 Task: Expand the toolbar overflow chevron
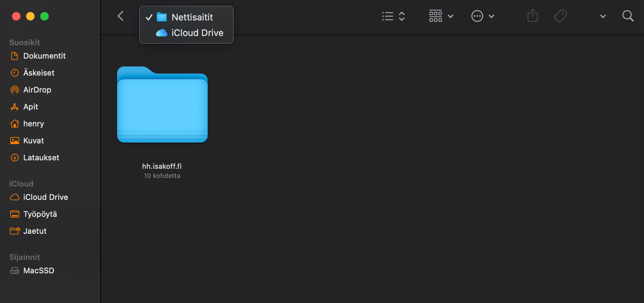tap(603, 16)
